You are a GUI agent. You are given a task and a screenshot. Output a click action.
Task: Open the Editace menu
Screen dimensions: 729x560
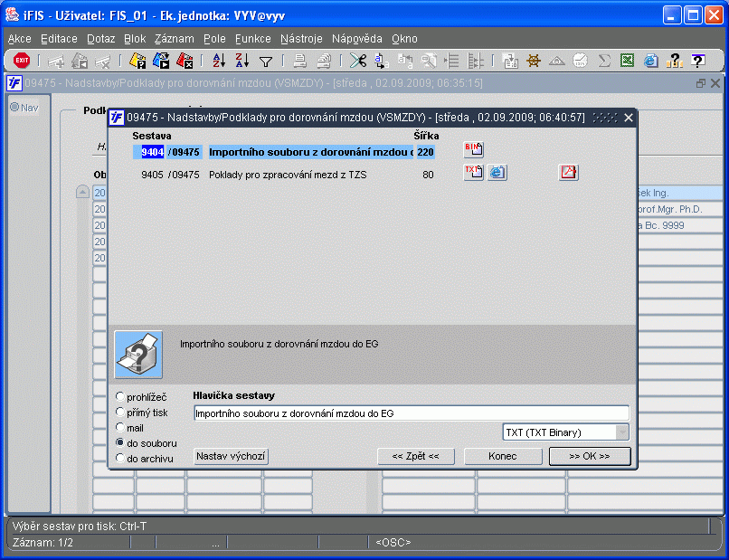tap(59, 39)
